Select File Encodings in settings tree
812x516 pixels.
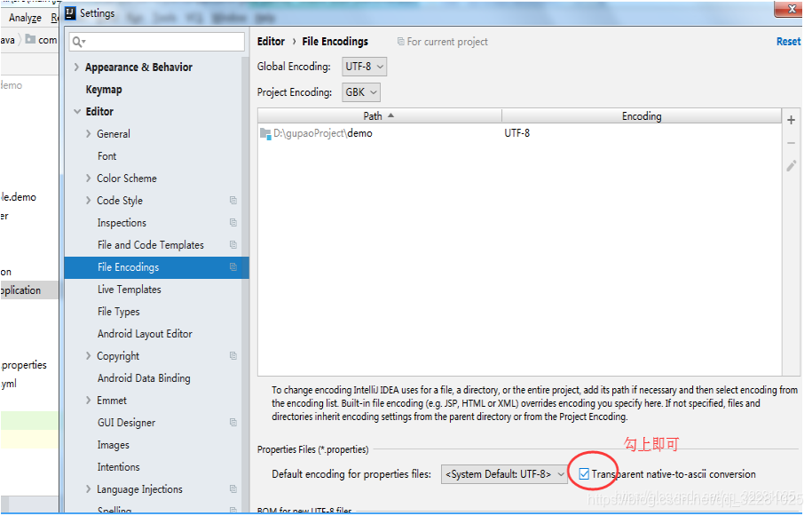coord(156,267)
